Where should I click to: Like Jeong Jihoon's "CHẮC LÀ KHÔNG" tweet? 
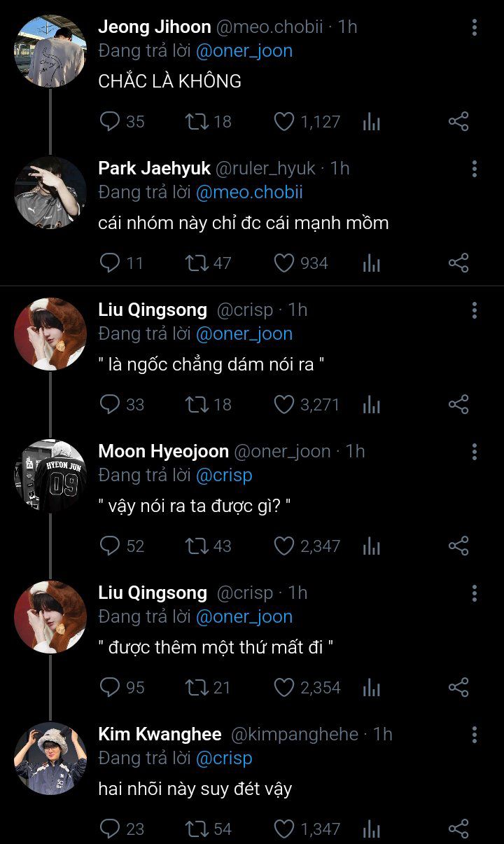point(283,122)
